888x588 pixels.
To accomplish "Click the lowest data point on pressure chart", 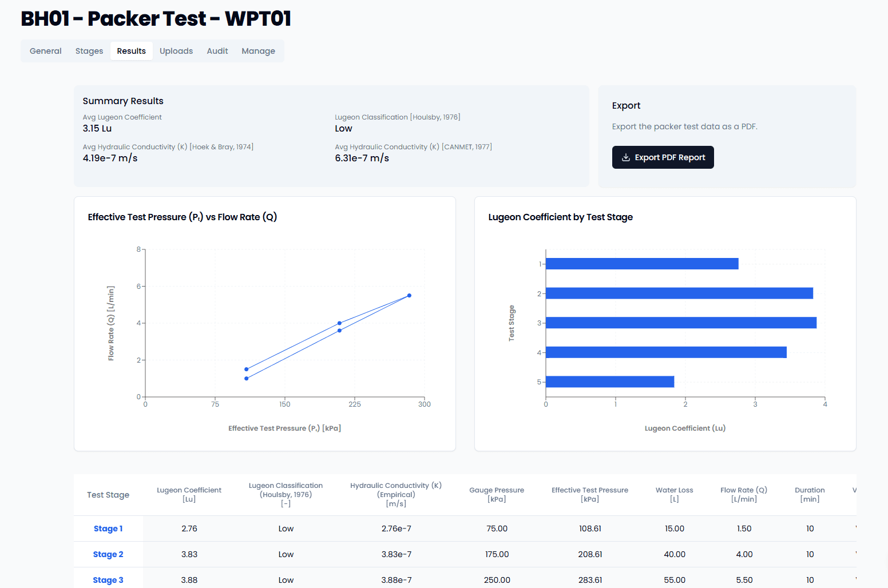I will 247,379.
